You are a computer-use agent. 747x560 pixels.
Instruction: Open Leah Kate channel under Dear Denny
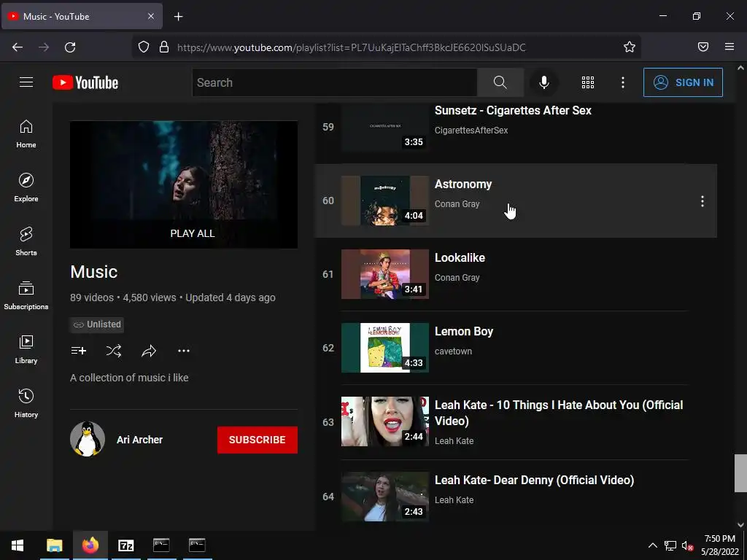(x=454, y=500)
